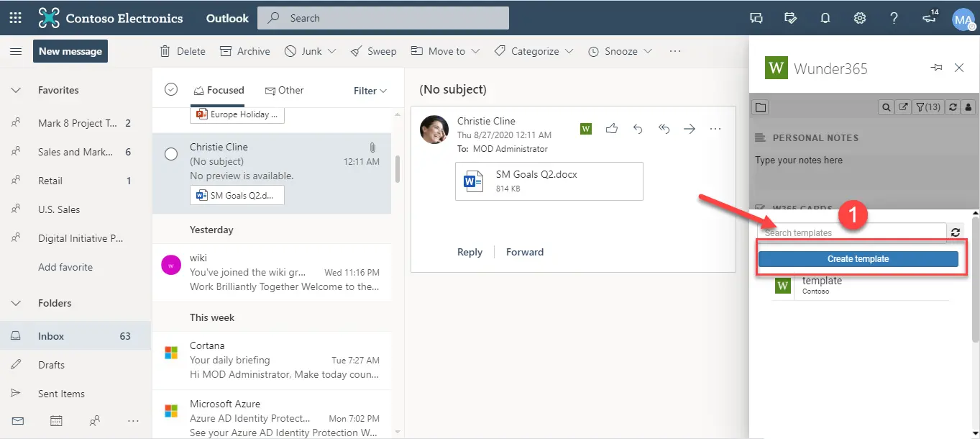Open the Drafts folder
This screenshot has width=980, height=439.
click(51, 365)
